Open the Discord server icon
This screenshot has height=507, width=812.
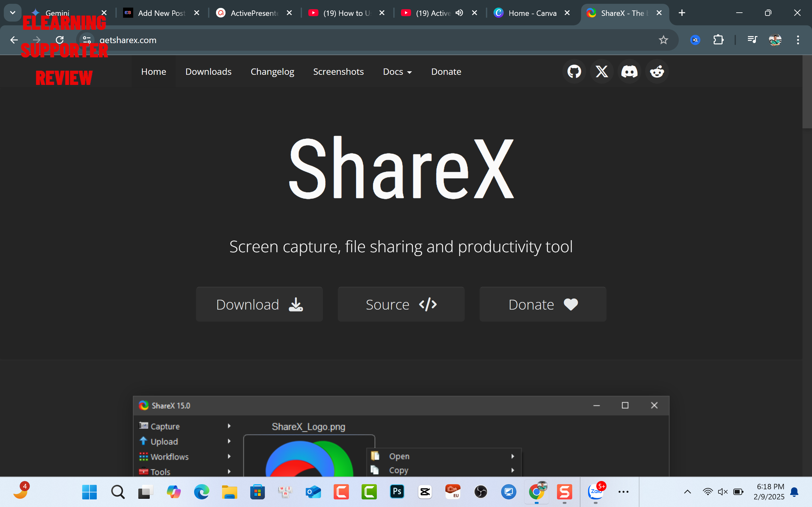pyautogui.click(x=629, y=71)
